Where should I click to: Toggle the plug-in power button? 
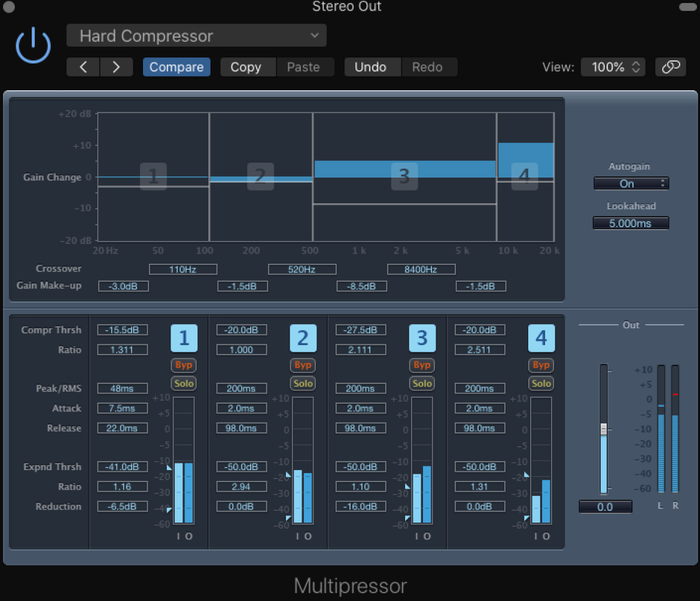click(x=33, y=45)
